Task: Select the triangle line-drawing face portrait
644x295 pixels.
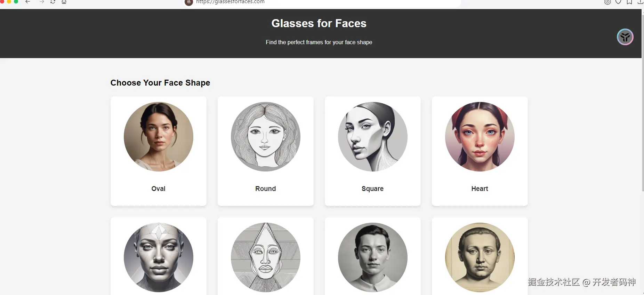Action: [266, 257]
